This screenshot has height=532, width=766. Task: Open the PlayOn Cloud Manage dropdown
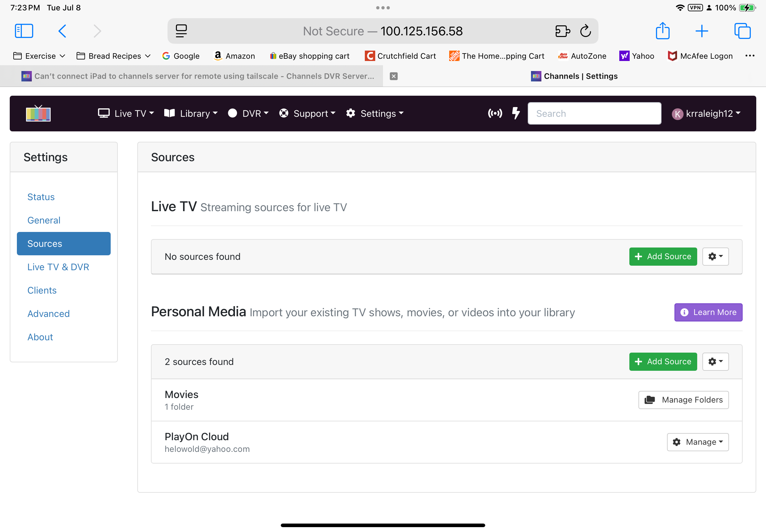pyautogui.click(x=698, y=442)
